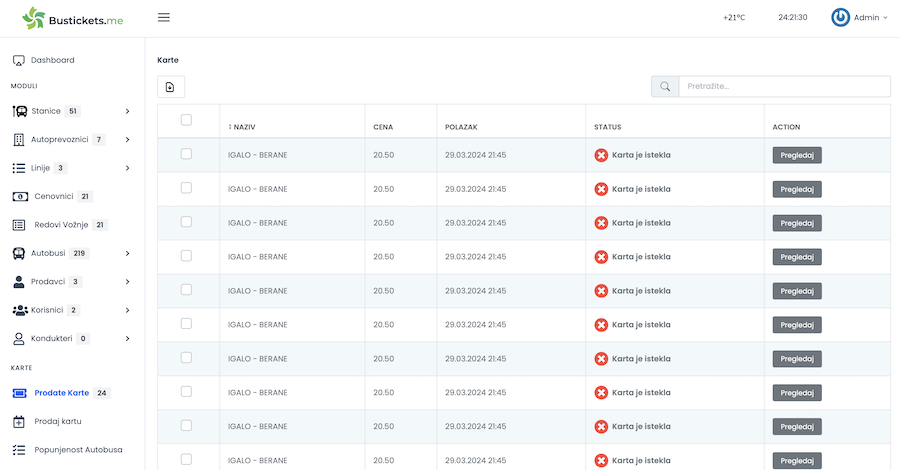Open the Dashboard menu item
Viewport: 900px width, 470px height.
coord(52,60)
